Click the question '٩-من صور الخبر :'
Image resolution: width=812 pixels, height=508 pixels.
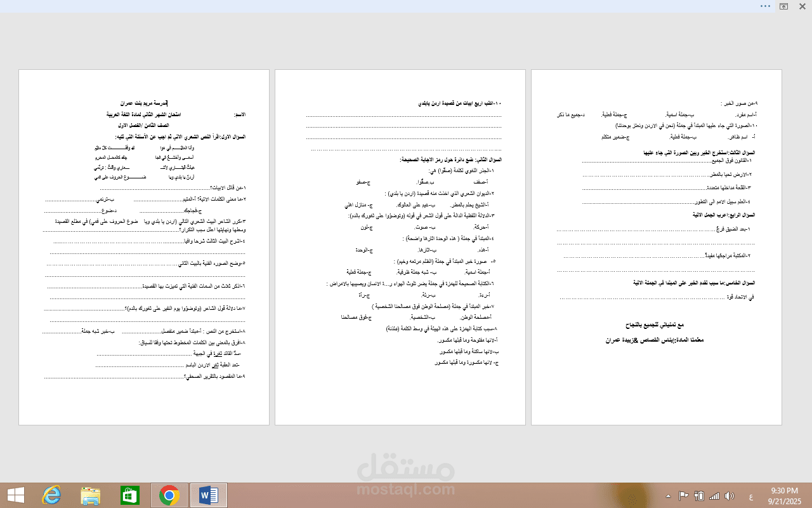[739, 103]
